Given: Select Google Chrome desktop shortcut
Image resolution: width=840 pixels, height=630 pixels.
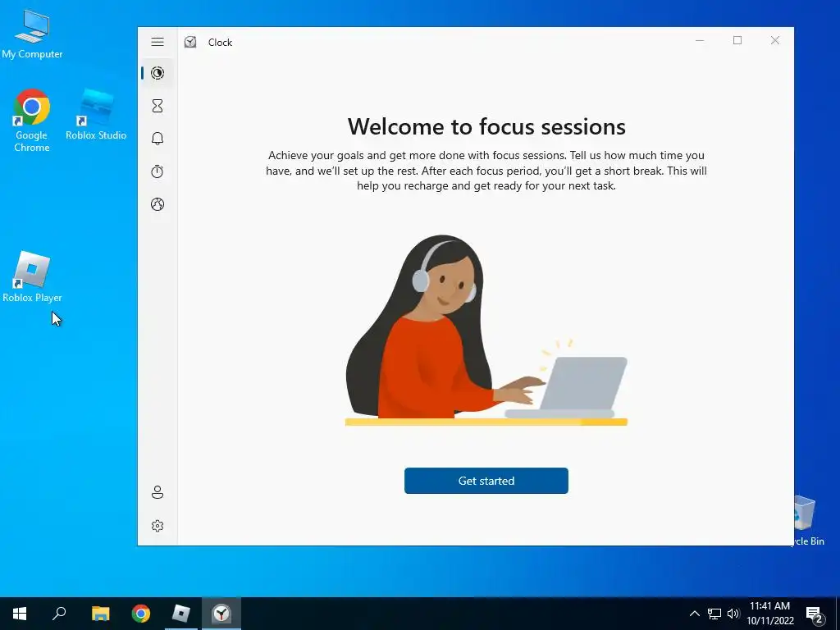Looking at the screenshot, I should coord(32,121).
